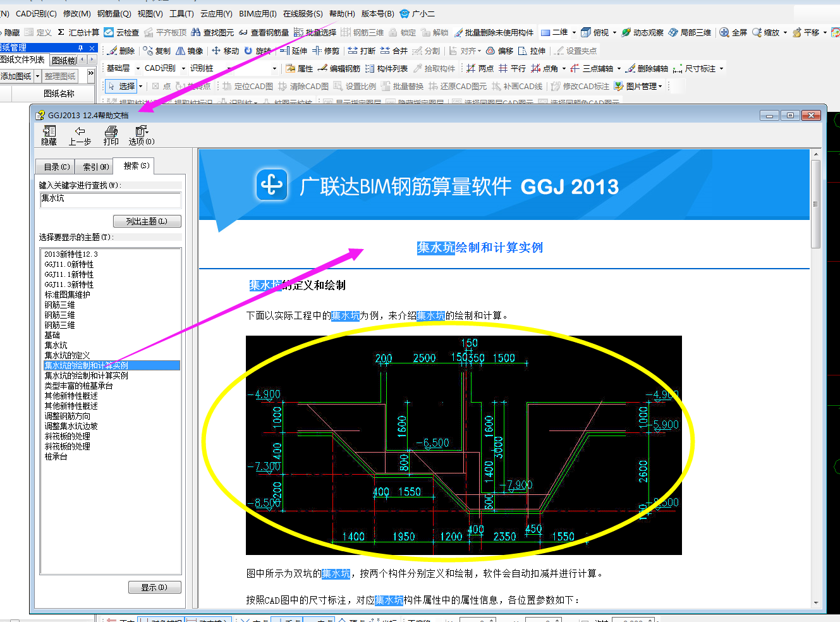Screen dimensions: 840x622
Task: Expand the 添加图纸 dropdown arrow
Action: point(37,76)
